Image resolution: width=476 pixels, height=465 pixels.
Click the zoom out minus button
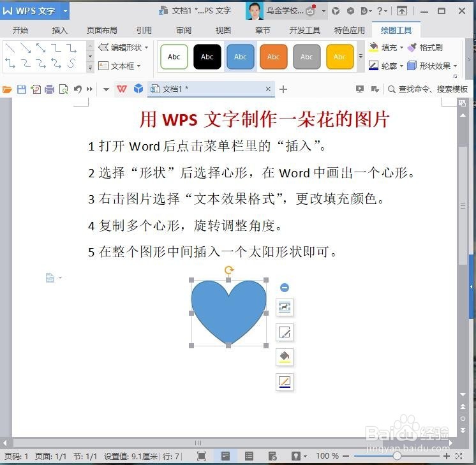(345, 456)
